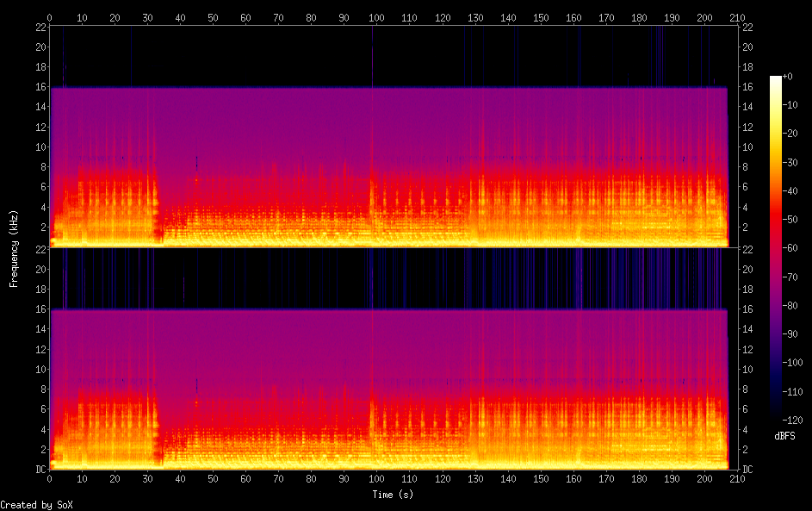Pick the white top end of the colorbar

point(776,79)
